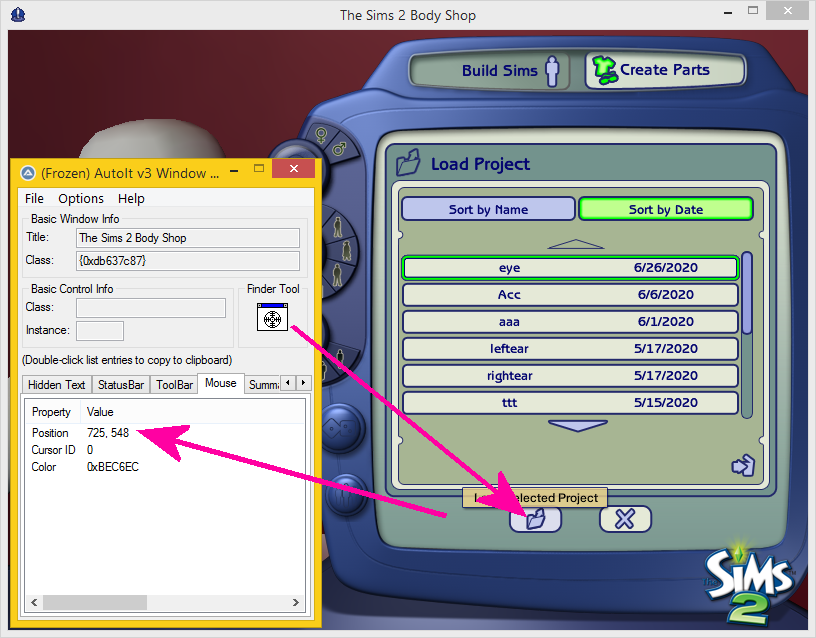
Task: Select the aaa project
Action: pos(570,322)
